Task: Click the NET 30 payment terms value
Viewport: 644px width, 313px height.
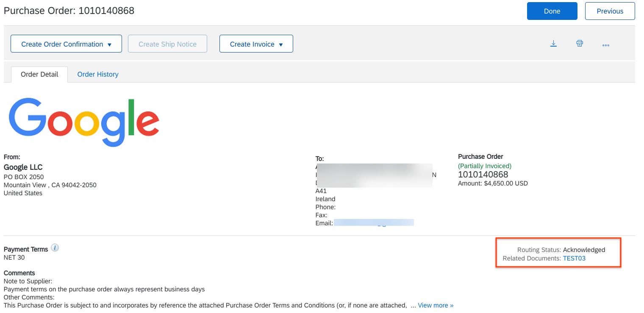Action: [x=14, y=257]
